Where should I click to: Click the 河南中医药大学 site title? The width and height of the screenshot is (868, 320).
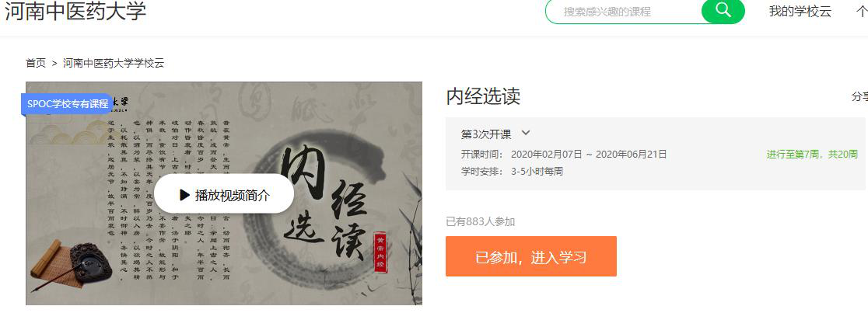(x=76, y=11)
